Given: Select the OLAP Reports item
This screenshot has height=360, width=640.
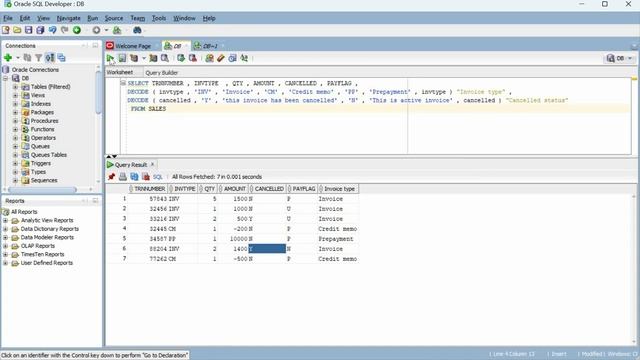Looking at the screenshot, I should tap(38, 246).
